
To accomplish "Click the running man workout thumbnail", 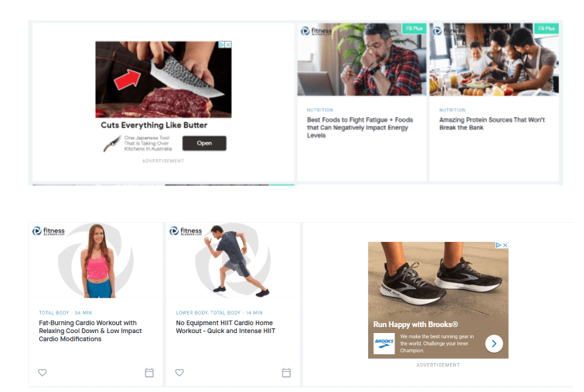I will 233,260.
